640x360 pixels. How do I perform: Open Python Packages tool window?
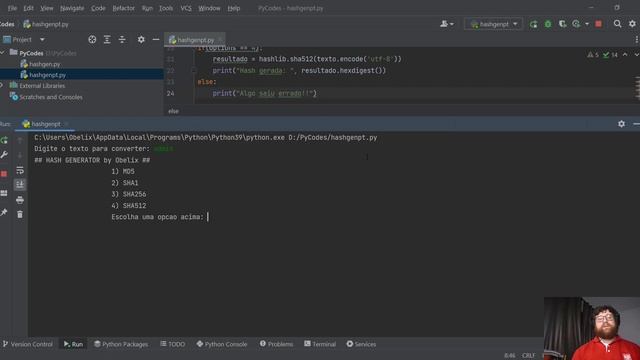pos(121,344)
